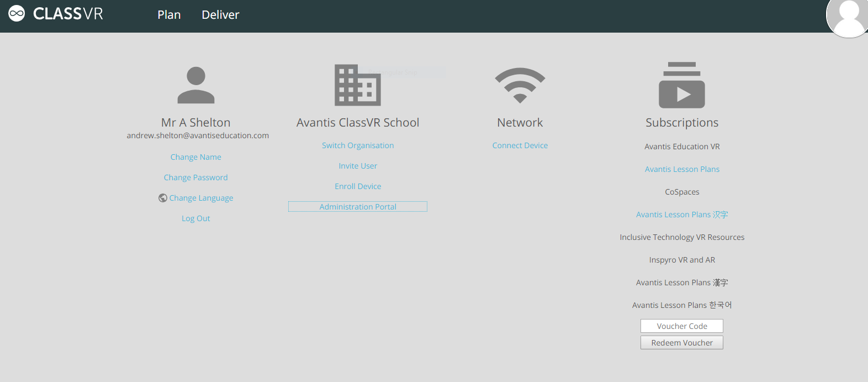Click the andrew.shelton@avantiseducation.com email text
The height and width of the screenshot is (382, 868).
tap(198, 135)
